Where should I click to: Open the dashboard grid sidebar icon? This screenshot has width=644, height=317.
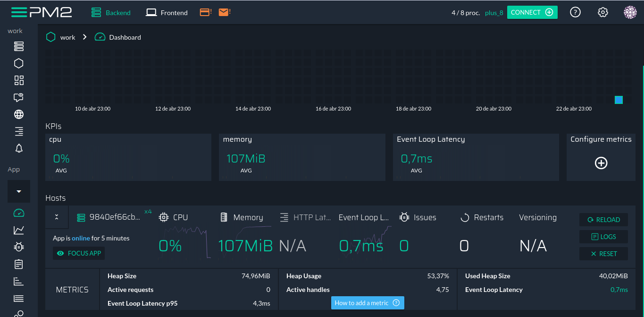[19, 80]
